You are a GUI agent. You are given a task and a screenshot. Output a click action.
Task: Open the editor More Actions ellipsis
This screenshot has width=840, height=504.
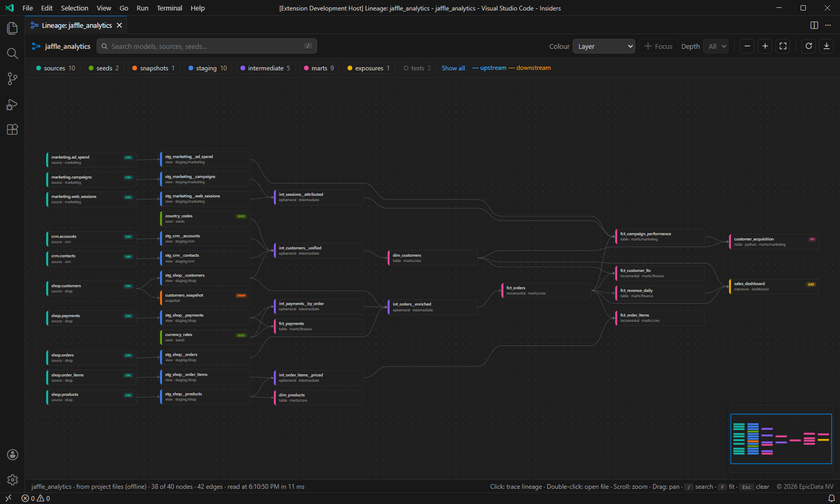pos(828,25)
